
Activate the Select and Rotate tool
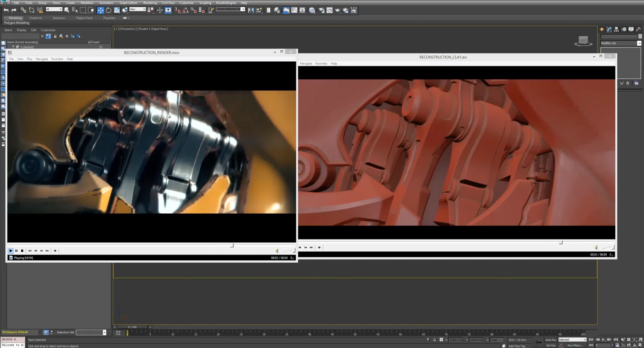(x=108, y=10)
